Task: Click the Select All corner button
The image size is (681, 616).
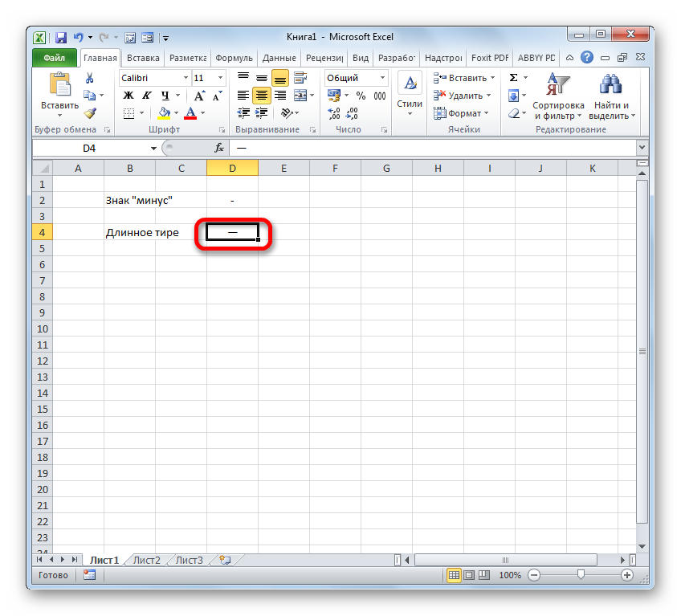Action: coord(43,168)
